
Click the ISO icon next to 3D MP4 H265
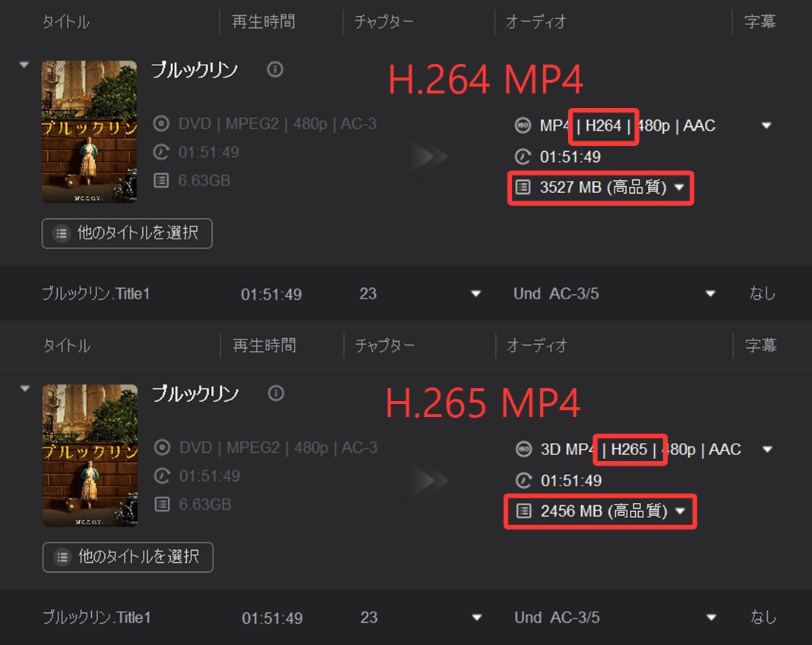coord(524,449)
